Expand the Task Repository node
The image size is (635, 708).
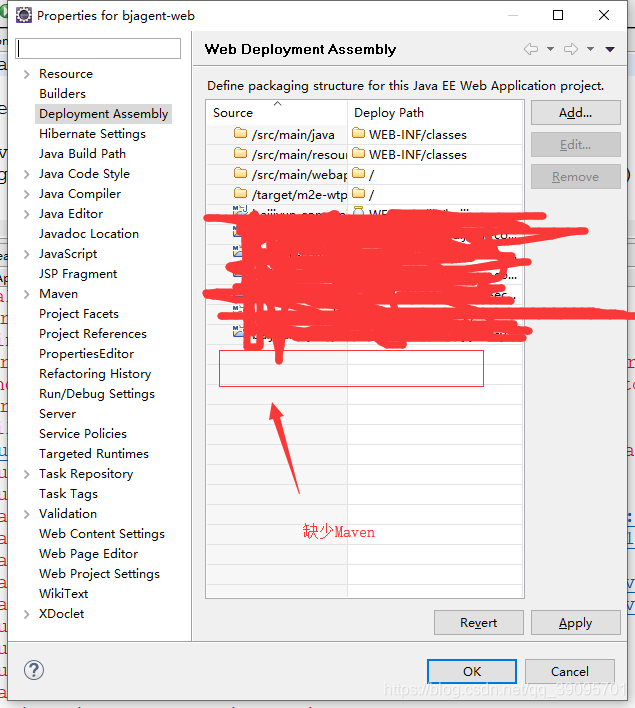click(27, 474)
